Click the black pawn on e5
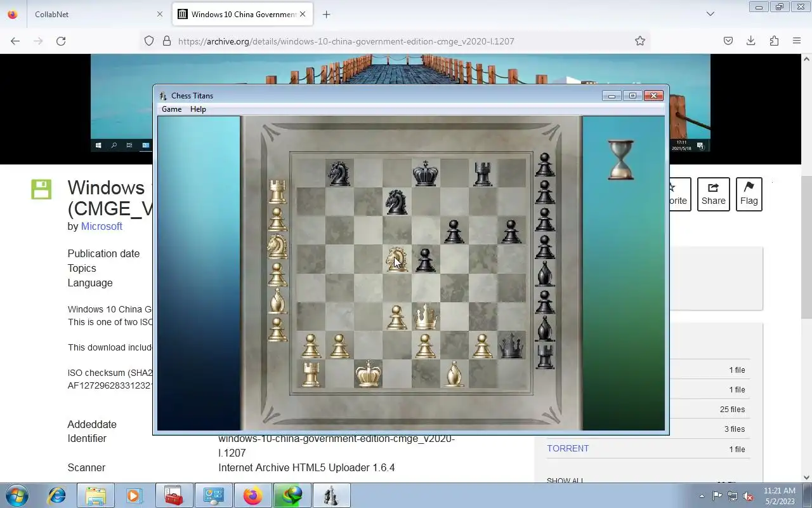Image resolution: width=812 pixels, height=508 pixels. pos(426,260)
